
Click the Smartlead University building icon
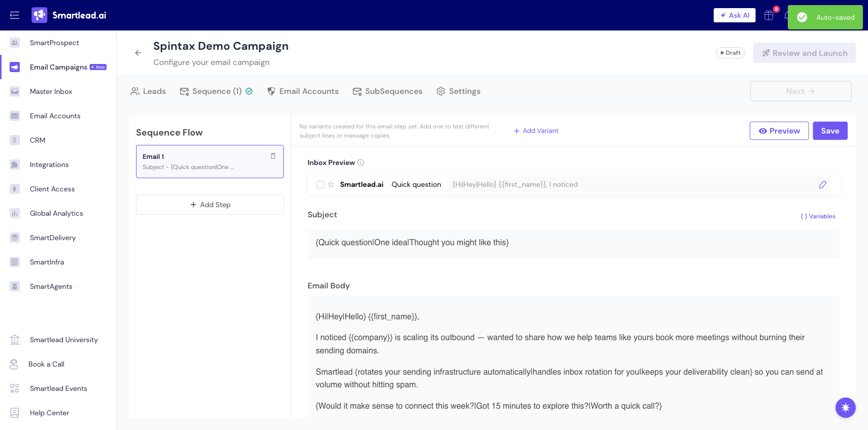coord(15,340)
